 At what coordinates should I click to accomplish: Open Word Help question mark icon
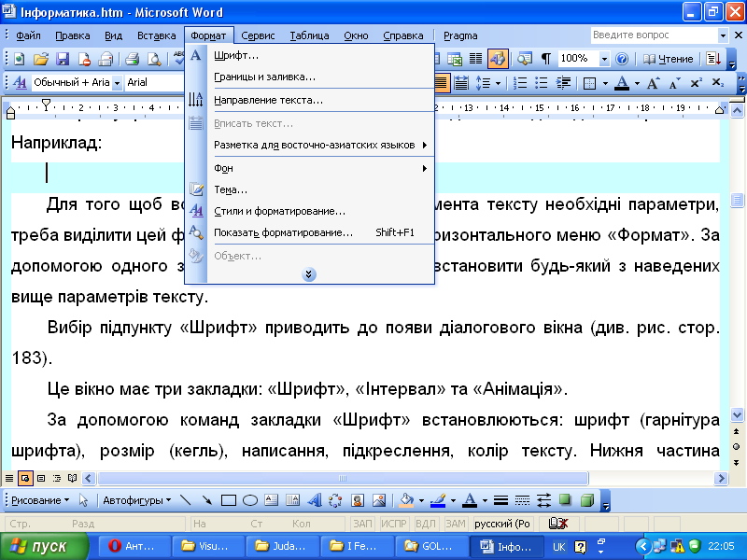point(622,59)
